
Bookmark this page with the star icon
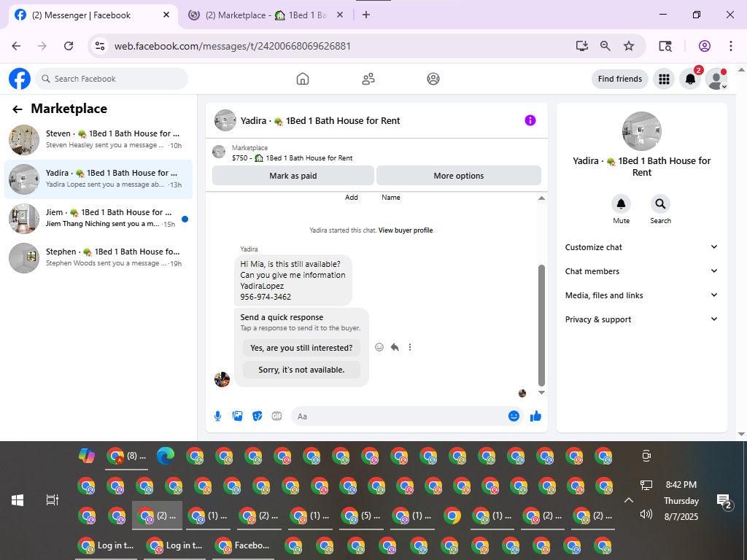(x=629, y=46)
